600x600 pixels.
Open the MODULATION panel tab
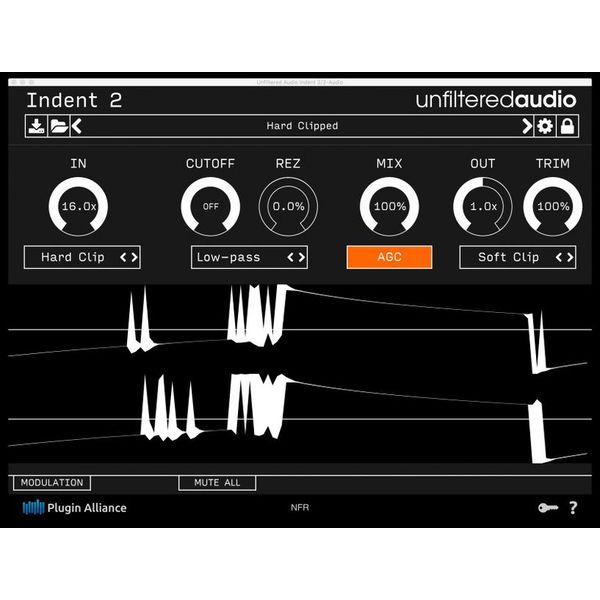coord(52,483)
